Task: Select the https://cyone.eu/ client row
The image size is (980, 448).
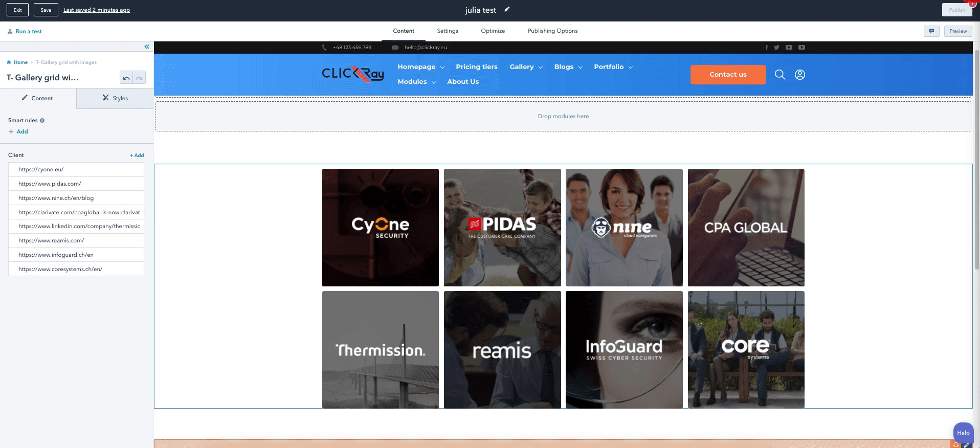Action: [76, 169]
